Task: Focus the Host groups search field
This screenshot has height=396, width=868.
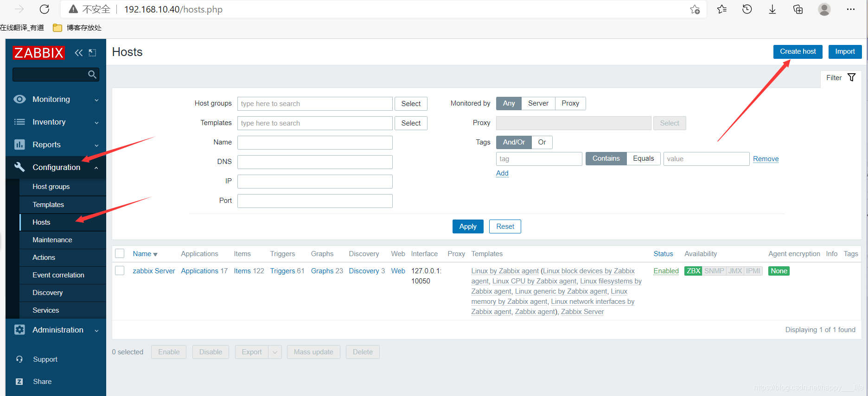Action: point(315,104)
